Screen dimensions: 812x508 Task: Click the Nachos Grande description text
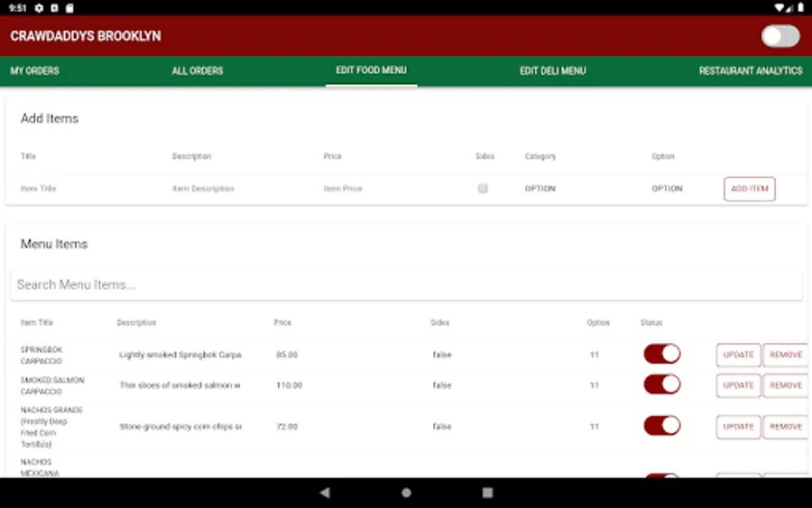(x=180, y=427)
